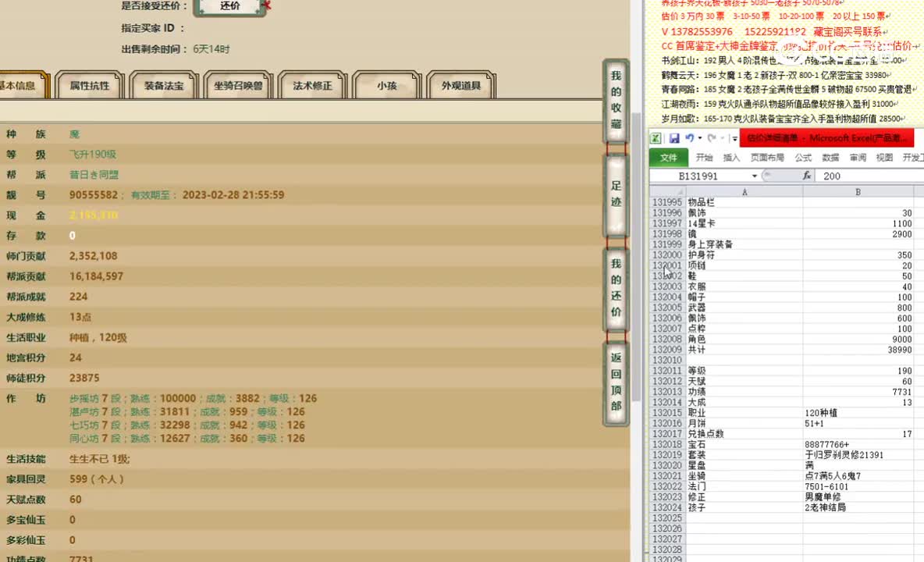Select cell containing 120种植

pos(858,413)
